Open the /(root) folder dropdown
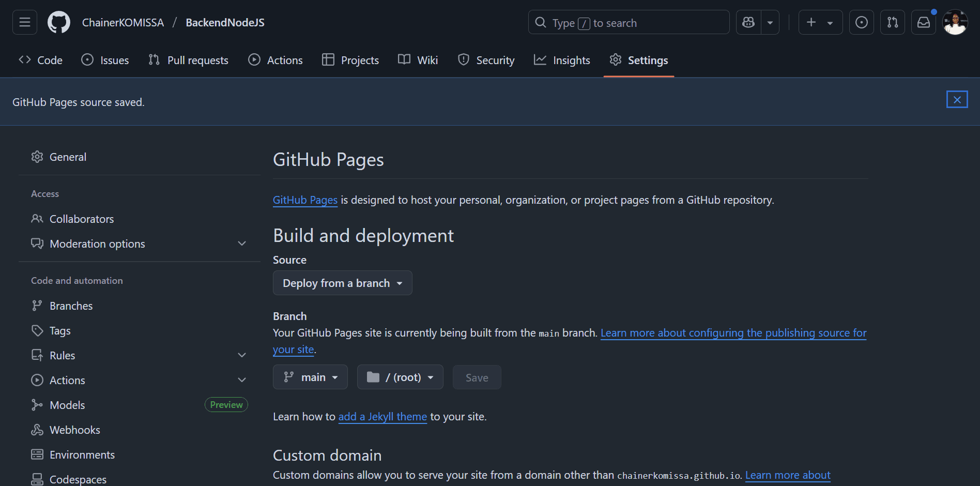980x486 pixels. [400, 377]
